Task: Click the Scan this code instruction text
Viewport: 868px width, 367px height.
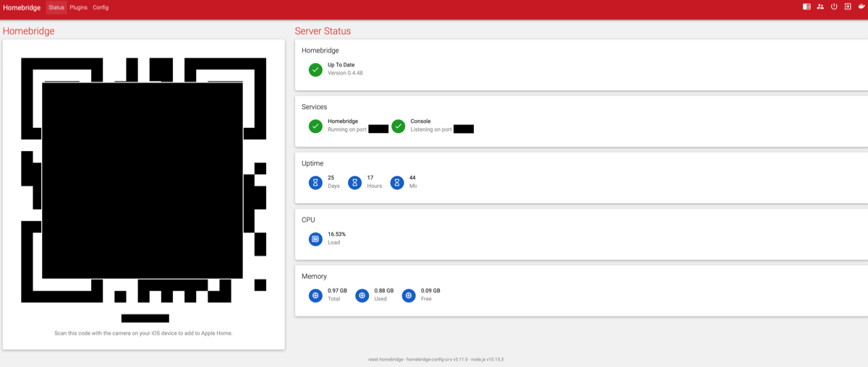Action: (x=143, y=333)
